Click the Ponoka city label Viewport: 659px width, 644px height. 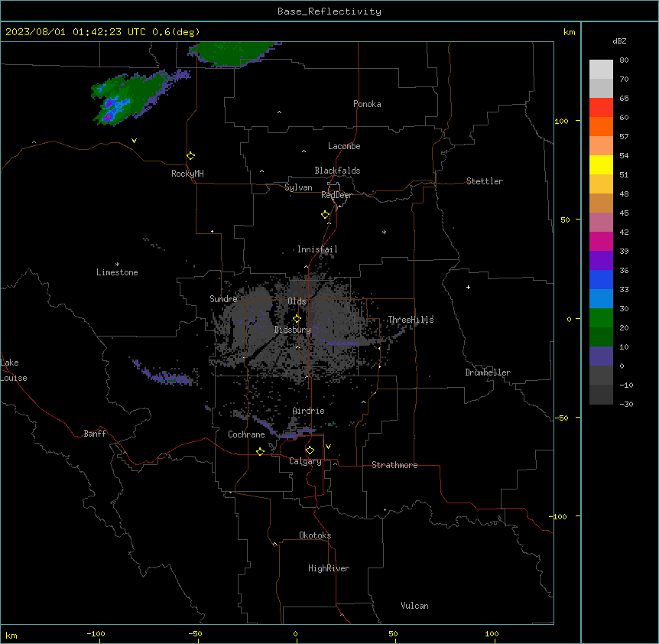(367, 104)
